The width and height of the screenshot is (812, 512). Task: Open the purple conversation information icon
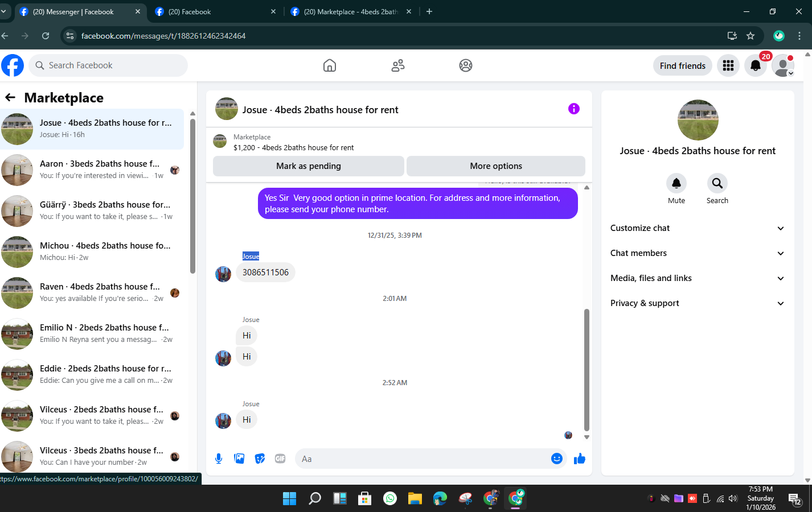(x=574, y=109)
